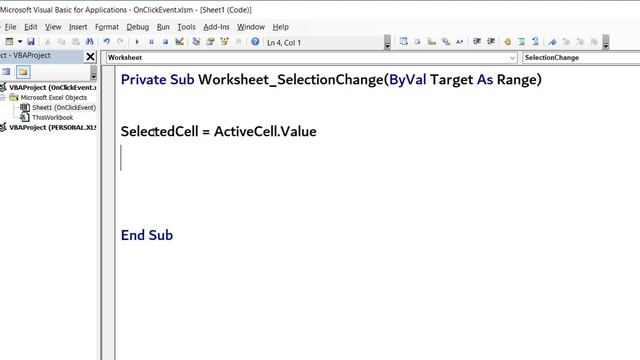Open Standard toolbar options overflow arrow
The image size is (640, 360).
(387, 42)
